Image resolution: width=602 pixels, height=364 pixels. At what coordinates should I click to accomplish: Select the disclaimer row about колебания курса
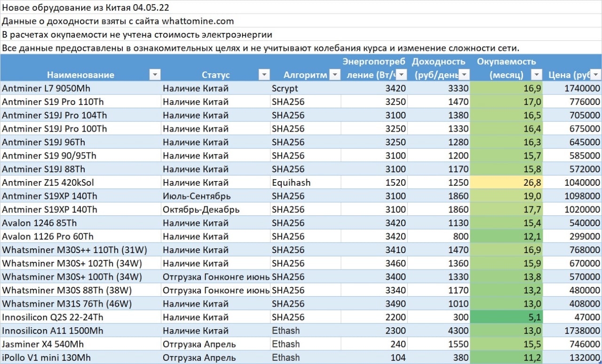261,48
